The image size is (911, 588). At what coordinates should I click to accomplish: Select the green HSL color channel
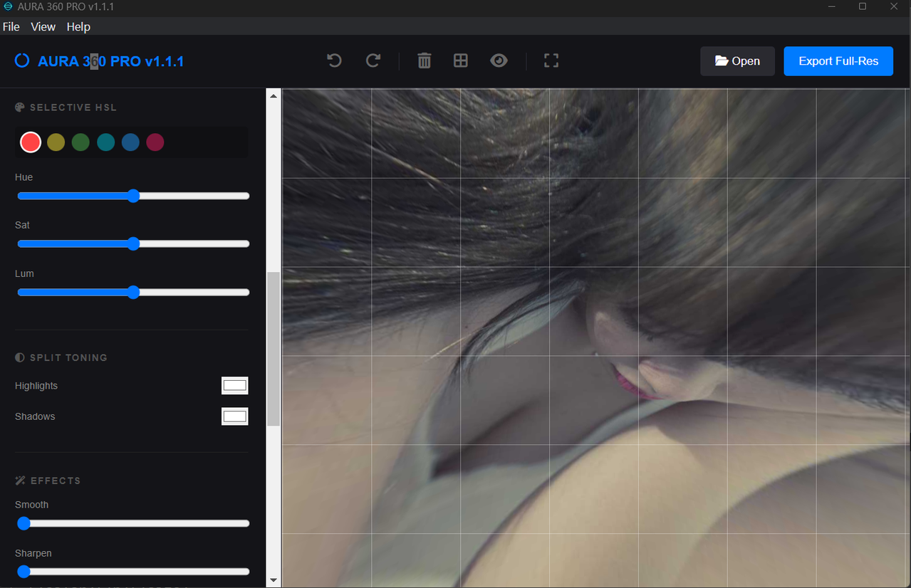point(80,142)
